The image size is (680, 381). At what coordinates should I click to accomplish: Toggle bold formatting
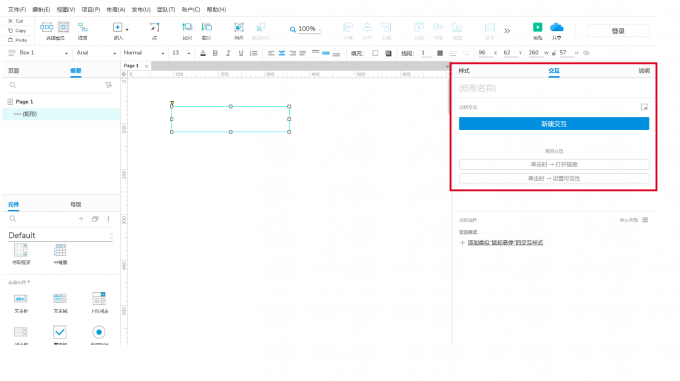pos(215,53)
